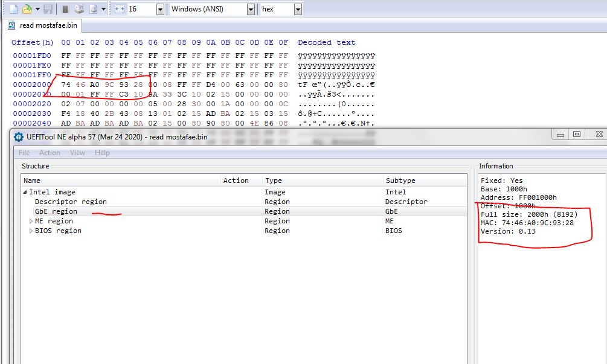The width and height of the screenshot is (607, 364).
Task: Minimize the UEFITool window
Action: click(x=560, y=135)
